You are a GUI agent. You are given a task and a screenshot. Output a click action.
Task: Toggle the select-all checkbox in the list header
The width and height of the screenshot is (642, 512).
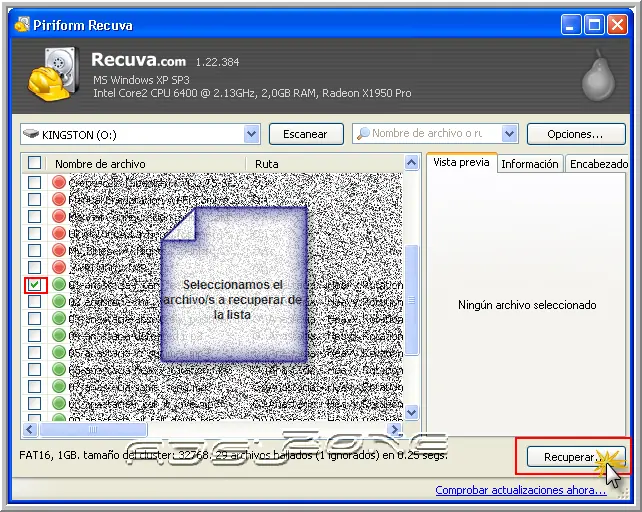[34, 163]
